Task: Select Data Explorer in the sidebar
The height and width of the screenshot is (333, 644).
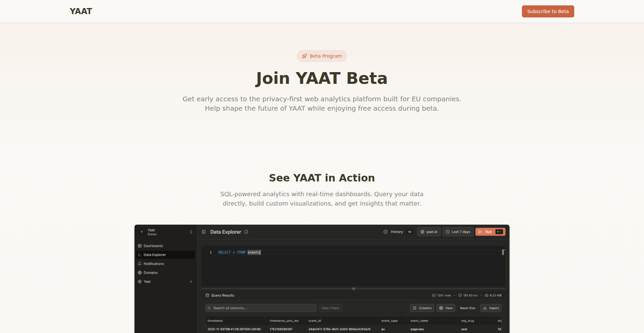Action: [155, 255]
